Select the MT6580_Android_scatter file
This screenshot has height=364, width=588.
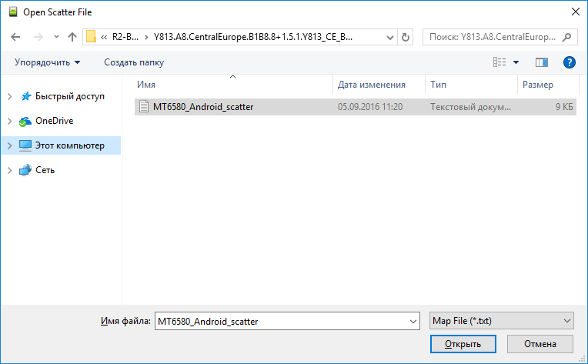[x=202, y=108]
